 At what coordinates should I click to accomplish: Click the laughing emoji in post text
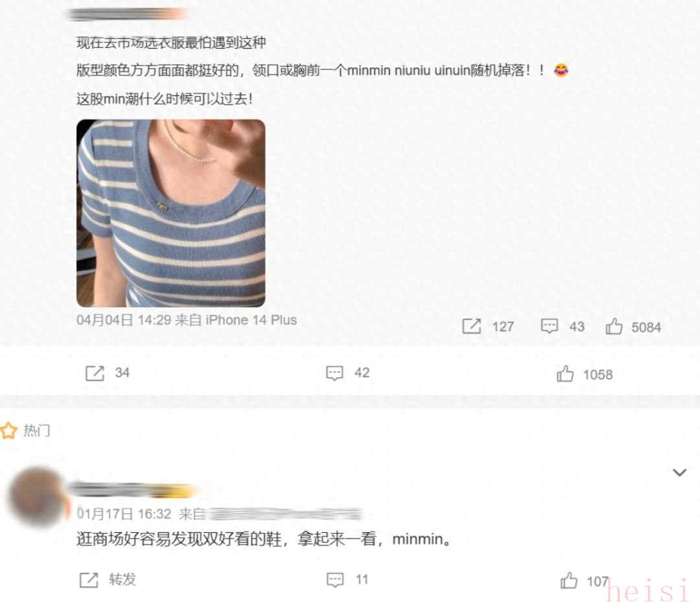pos(561,70)
